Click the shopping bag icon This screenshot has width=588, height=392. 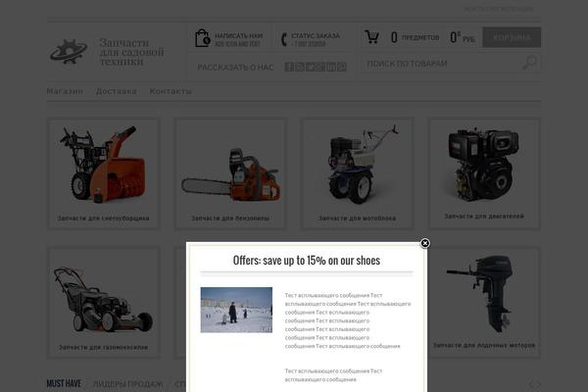(x=203, y=38)
